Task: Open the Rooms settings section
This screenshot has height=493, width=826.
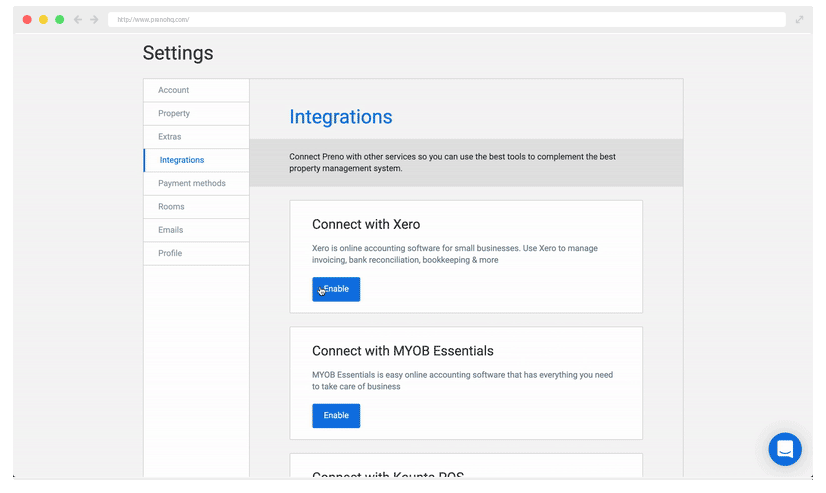Action: pyautogui.click(x=196, y=206)
